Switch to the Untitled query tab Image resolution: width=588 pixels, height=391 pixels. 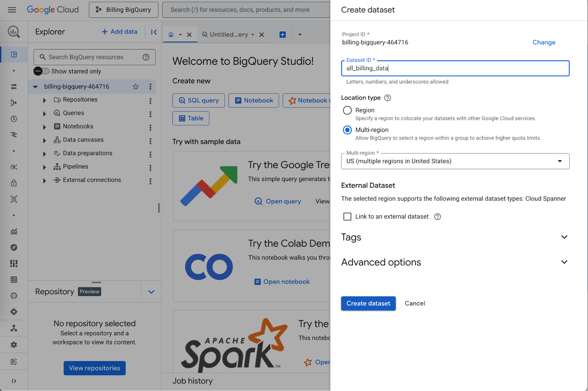pos(225,35)
